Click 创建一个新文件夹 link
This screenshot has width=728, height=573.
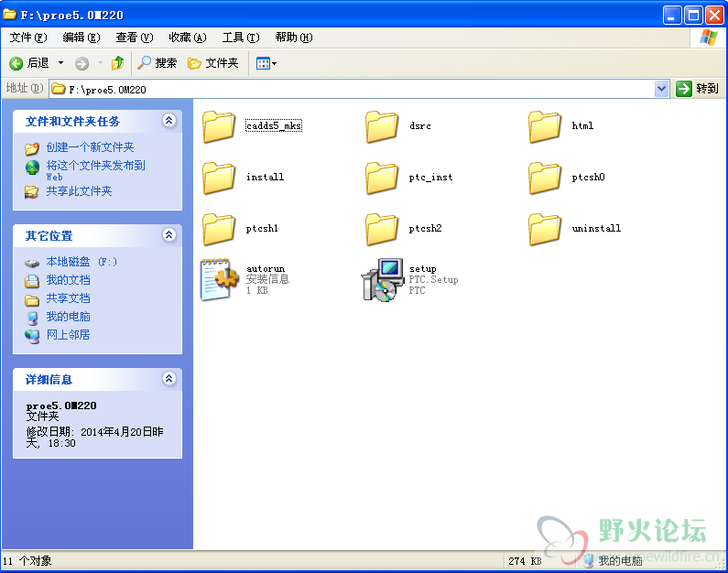click(90, 147)
